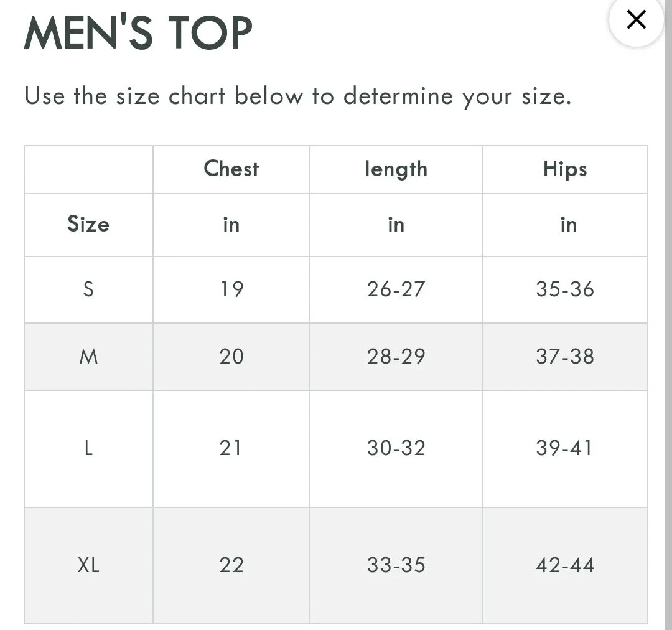This screenshot has height=630, width=672.
Task: Click the Hips column header
Action: point(565,169)
